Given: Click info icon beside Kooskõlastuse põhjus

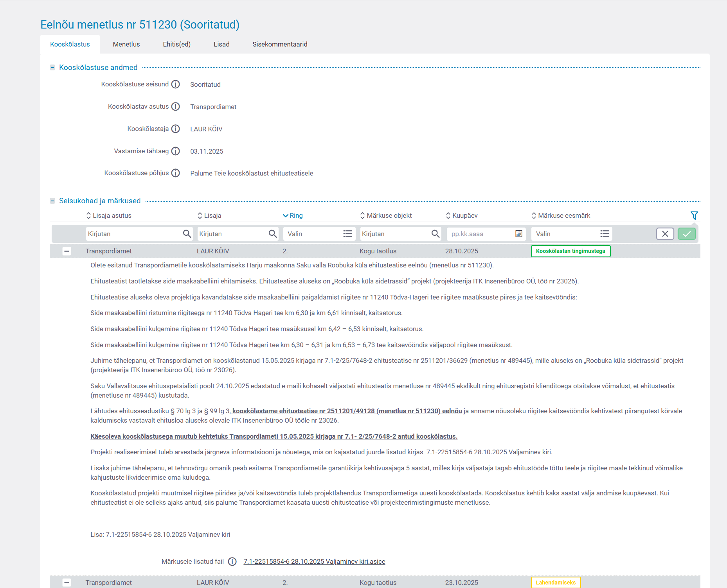Looking at the screenshot, I should [x=176, y=173].
